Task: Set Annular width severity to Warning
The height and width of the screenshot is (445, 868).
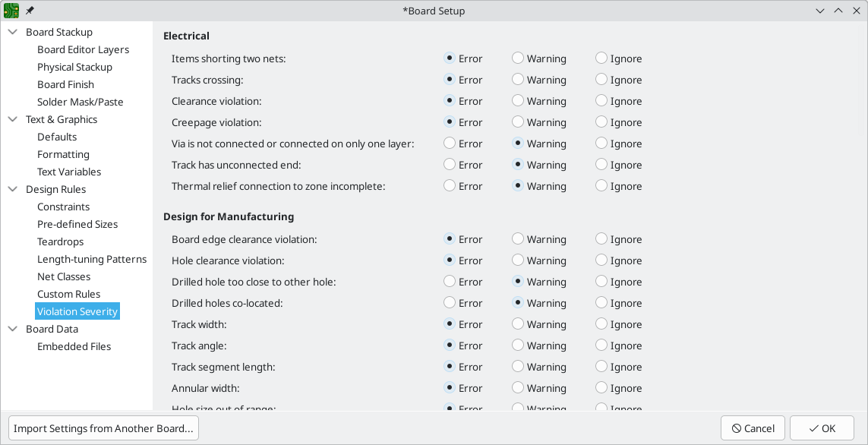Action: [x=518, y=388]
